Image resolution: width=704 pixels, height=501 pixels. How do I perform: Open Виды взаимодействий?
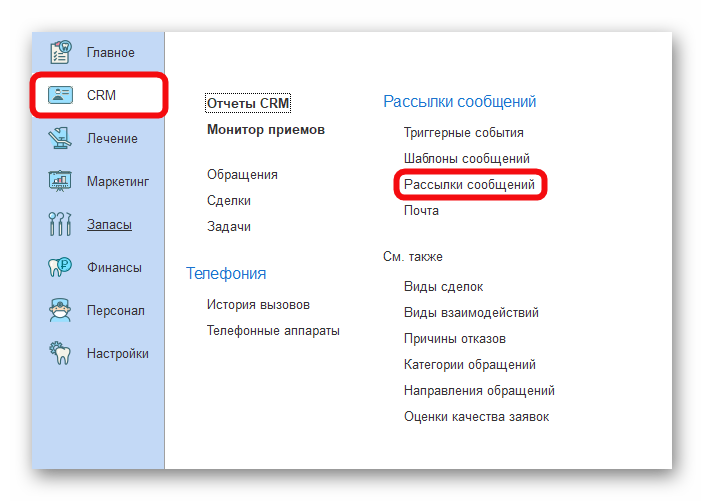coord(471,313)
